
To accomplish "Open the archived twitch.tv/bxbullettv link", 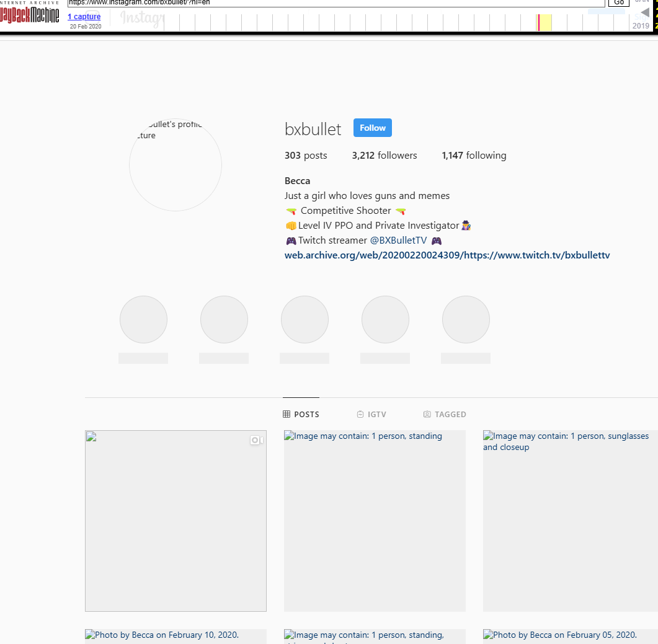I will pyautogui.click(x=447, y=255).
